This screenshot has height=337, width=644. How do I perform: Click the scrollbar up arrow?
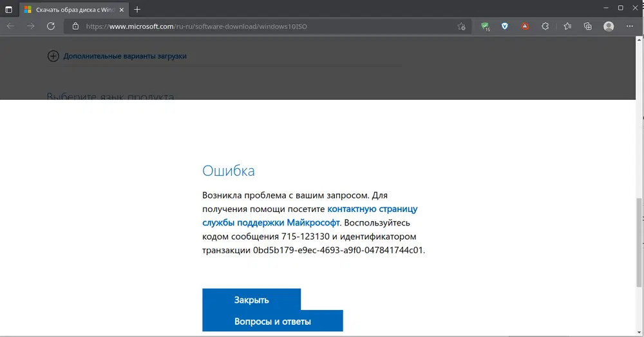pyautogui.click(x=639, y=40)
